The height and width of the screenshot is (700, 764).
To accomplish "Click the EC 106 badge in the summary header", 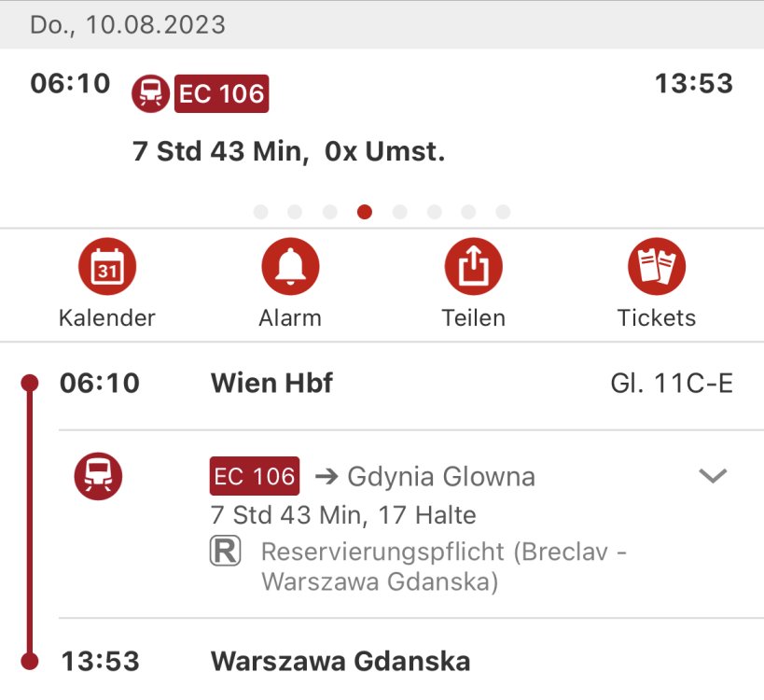I will click(221, 93).
